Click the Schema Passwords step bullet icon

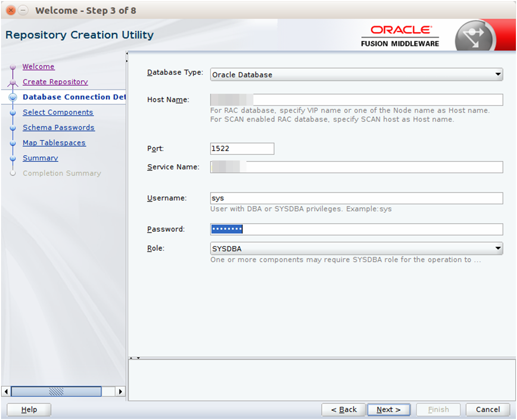[x=13, y=128]
